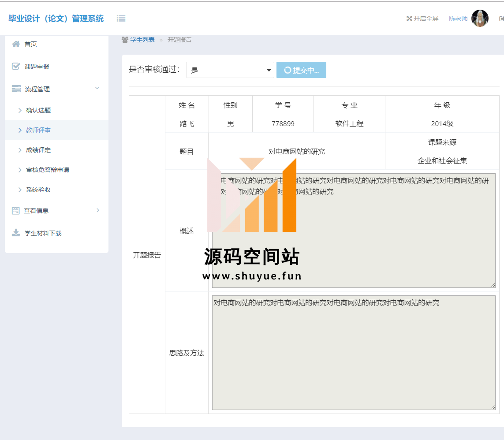This screenshot has width=504, height=440.
Task: Follow the 学生列表 breadcrumb link
Action: (x=142, y=40)
